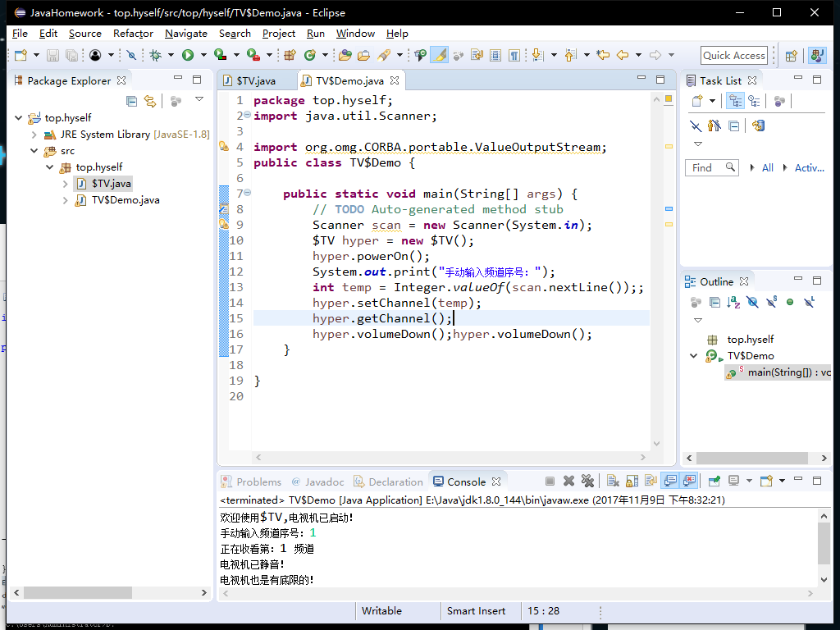Click the Back navigation arrow in the toolbar

(x=623, y=55)
